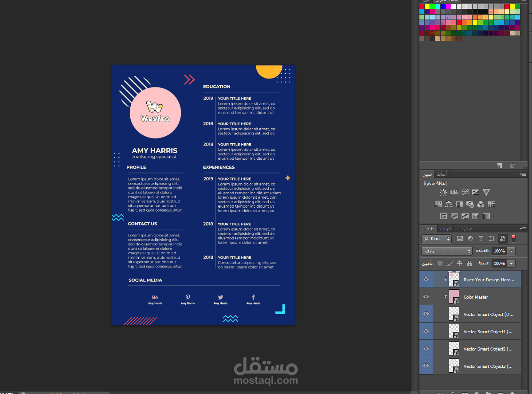Click the lock all padlock icon
The height and width of the screenshot is (394, 532).
(469, 264)
